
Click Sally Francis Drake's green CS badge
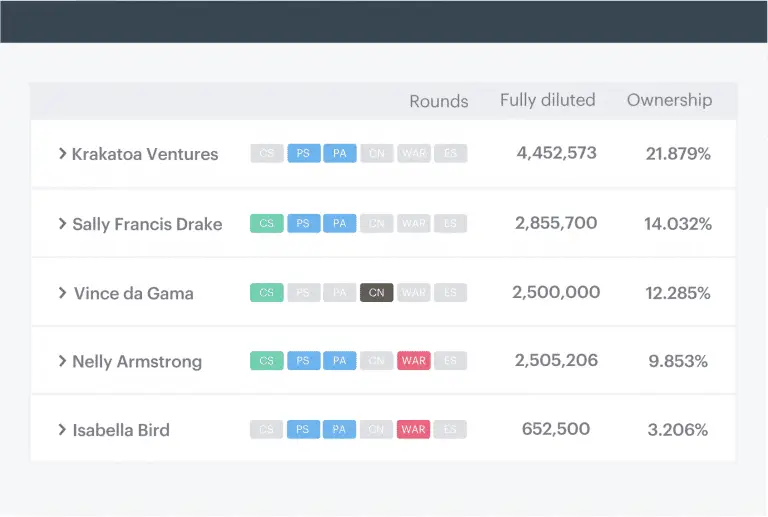coord(267,223)
